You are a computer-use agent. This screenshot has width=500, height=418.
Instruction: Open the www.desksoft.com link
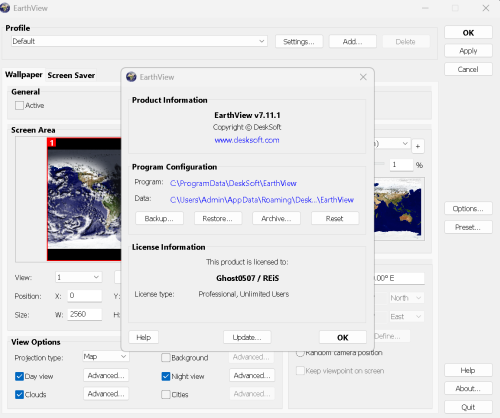click(247, 140)
